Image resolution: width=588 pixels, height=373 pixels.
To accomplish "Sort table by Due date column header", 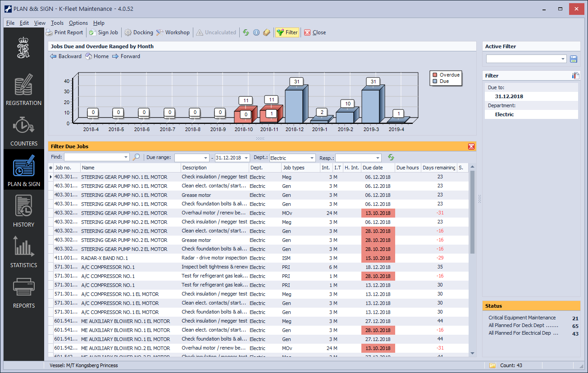I will (373, 168).
